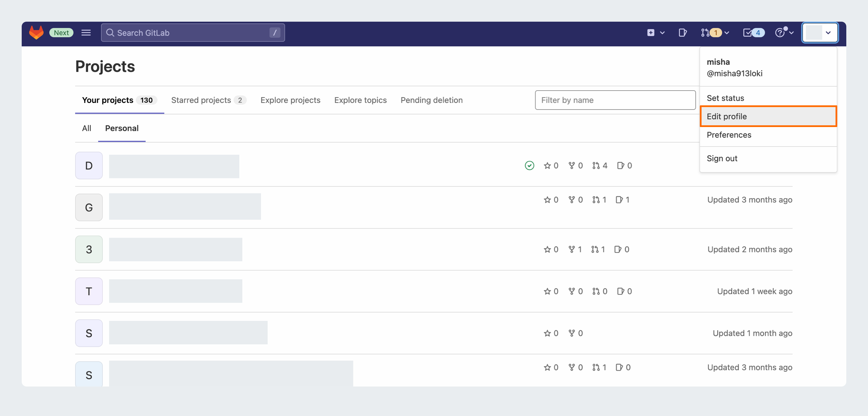Click the Filter by name field

pyautogui.click(x=615, y=100)
